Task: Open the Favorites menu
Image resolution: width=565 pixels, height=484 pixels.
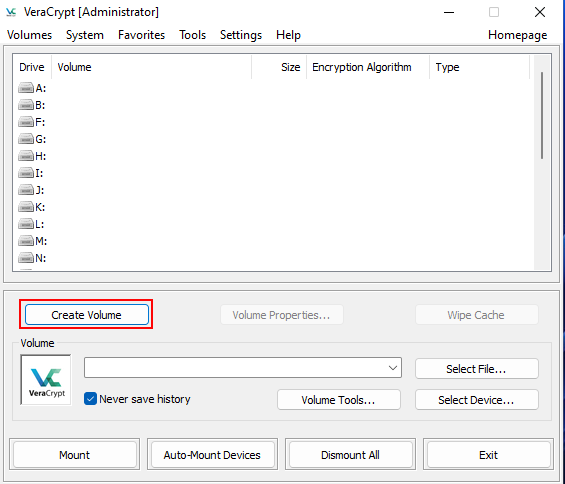Action: 141,35
